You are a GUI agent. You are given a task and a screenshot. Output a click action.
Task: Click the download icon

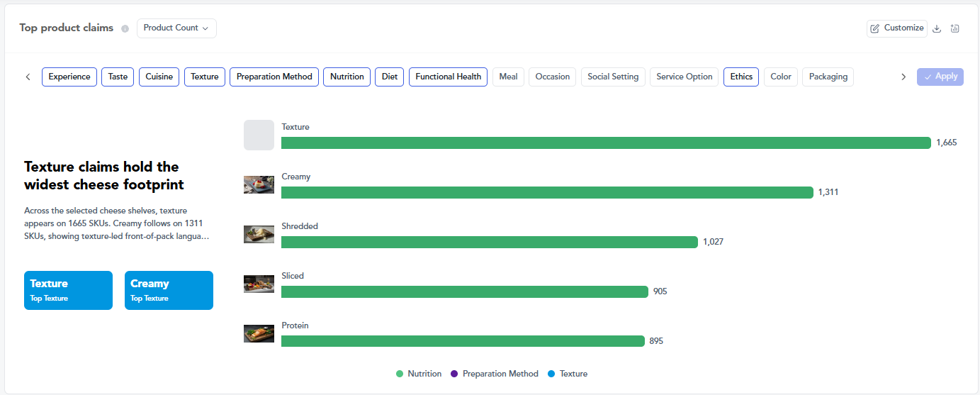[937, 28]
